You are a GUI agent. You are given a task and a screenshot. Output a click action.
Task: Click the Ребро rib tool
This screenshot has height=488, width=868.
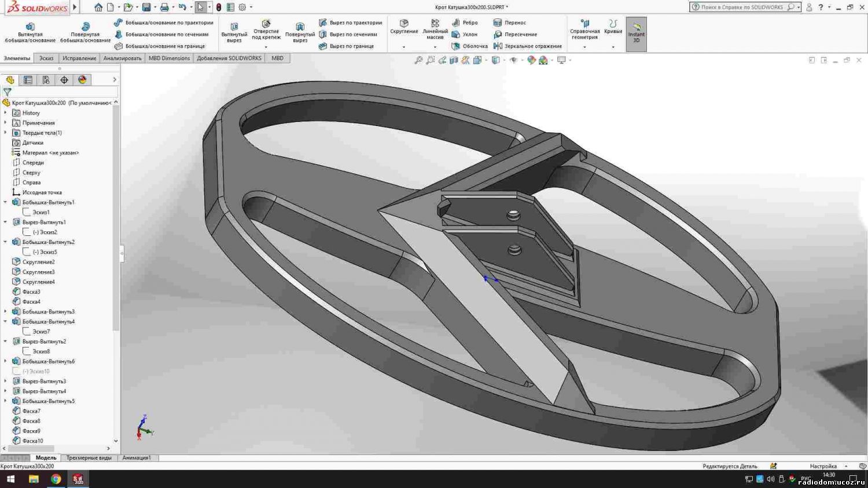465,23
